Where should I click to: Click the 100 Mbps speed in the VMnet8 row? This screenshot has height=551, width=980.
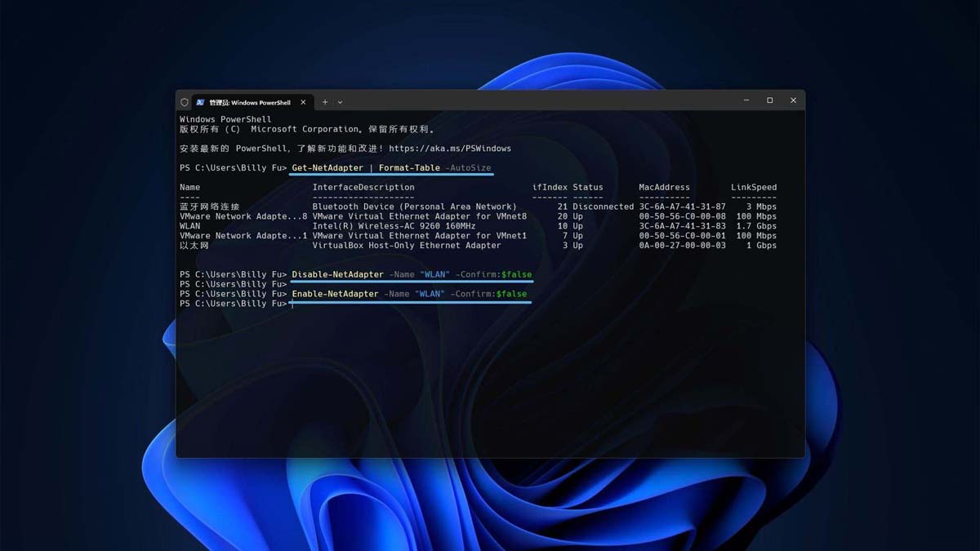(756, 216)
